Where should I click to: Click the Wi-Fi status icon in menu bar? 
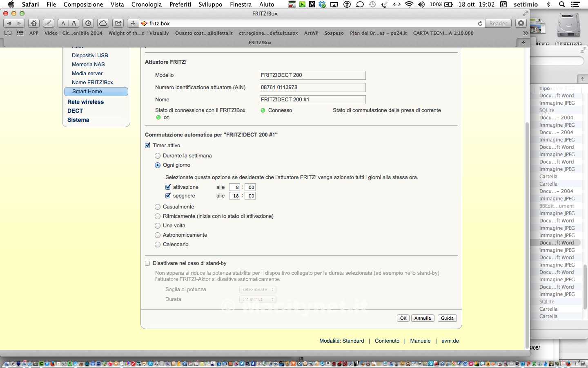pos(409,4)
